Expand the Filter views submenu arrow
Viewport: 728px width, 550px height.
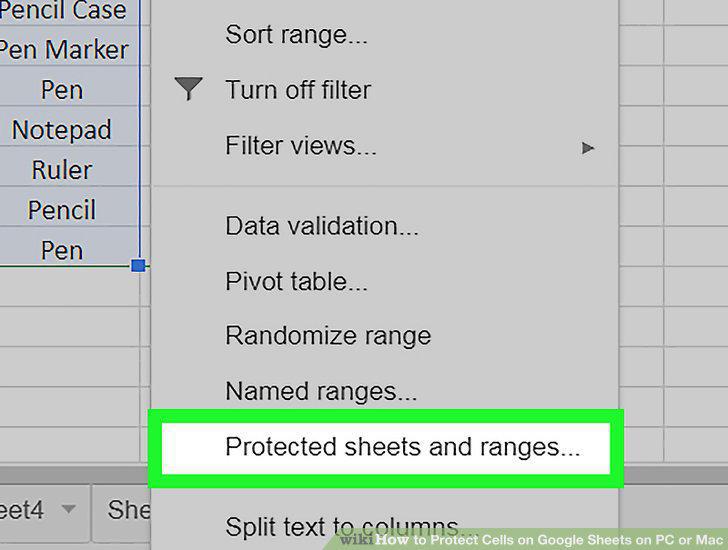588,148
